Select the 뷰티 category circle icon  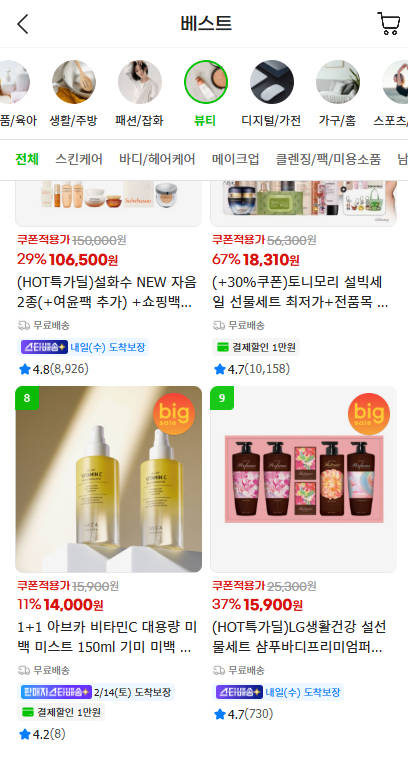click(x=206, y=82)
